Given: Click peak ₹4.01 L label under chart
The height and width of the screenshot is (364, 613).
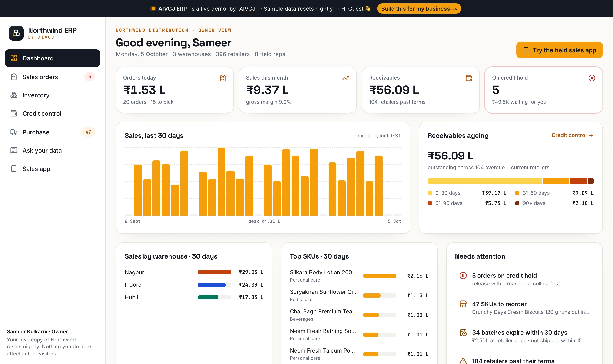Looking at the screenshot, I should (264, 221).
